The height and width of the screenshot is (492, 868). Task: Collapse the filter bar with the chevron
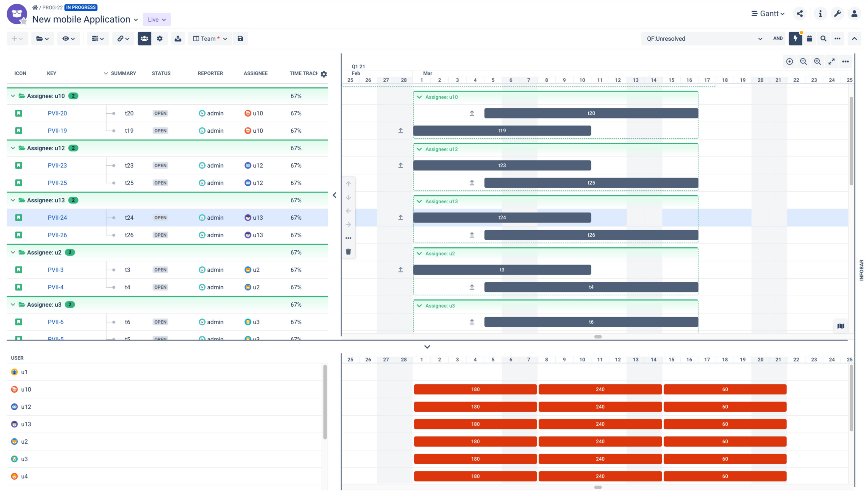pos(855,39)
